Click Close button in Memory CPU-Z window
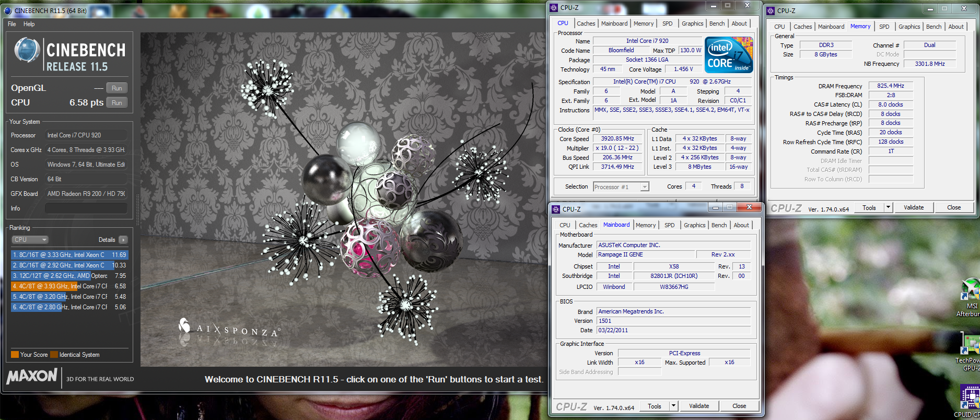 (954, 207)
